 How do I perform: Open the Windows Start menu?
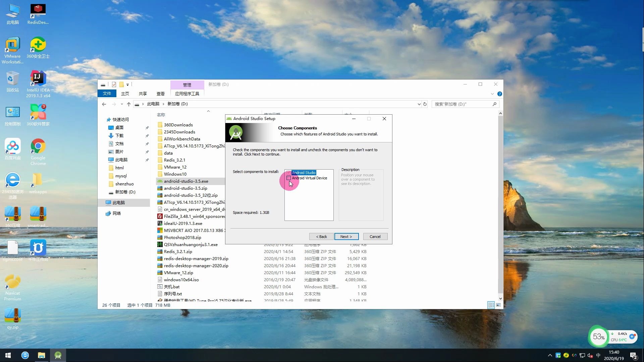click(x=8, y=355)
